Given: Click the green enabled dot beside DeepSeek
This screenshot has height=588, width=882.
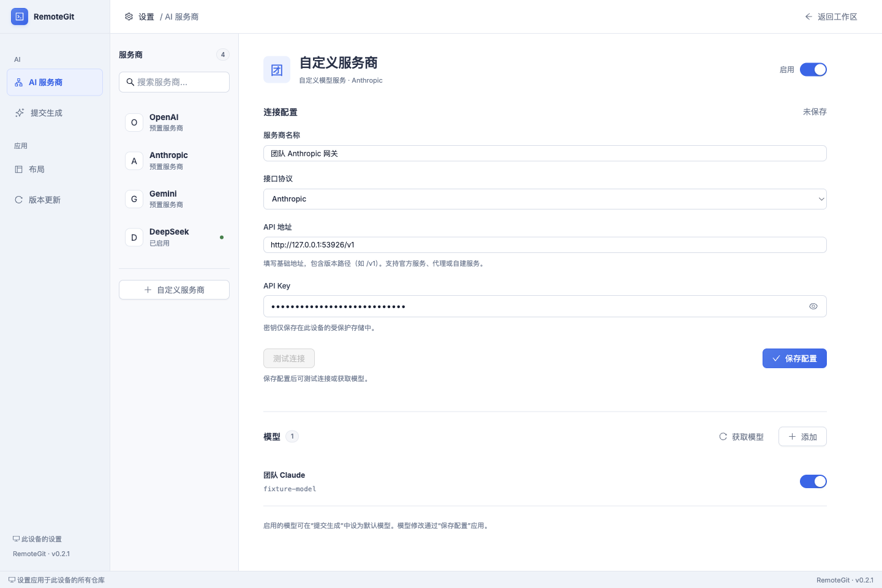Looking at the screenshot, I should point(222,238).
